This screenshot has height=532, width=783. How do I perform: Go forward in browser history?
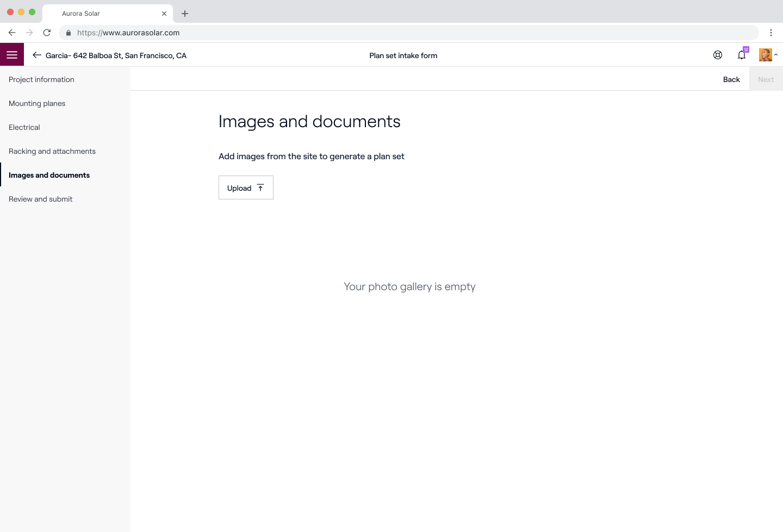29,33
